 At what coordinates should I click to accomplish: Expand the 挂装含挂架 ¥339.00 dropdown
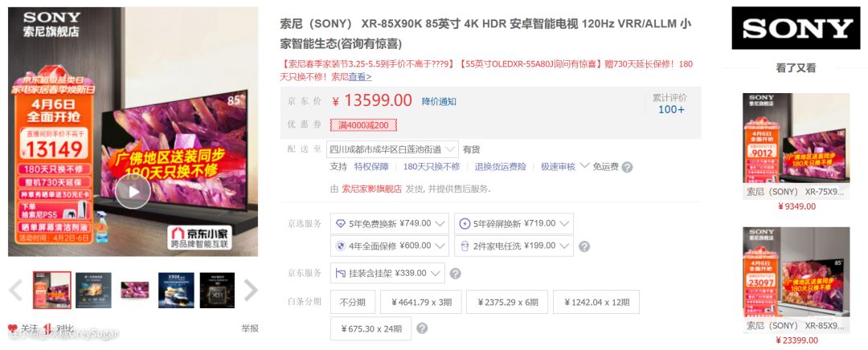(x=387, y=274)
